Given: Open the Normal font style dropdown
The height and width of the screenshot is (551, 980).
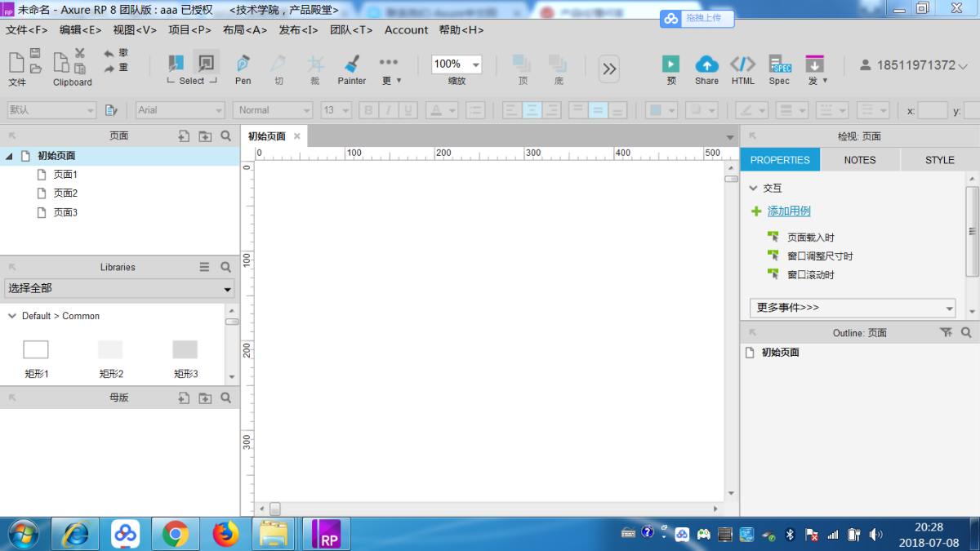Looking at the screenshot, I should click(x=273, y=110).
